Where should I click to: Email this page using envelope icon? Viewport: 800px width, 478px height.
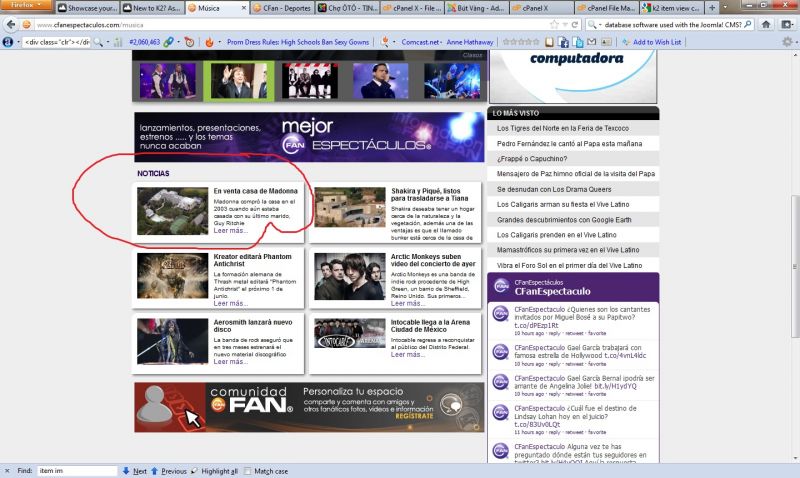(x=592, y=42)
